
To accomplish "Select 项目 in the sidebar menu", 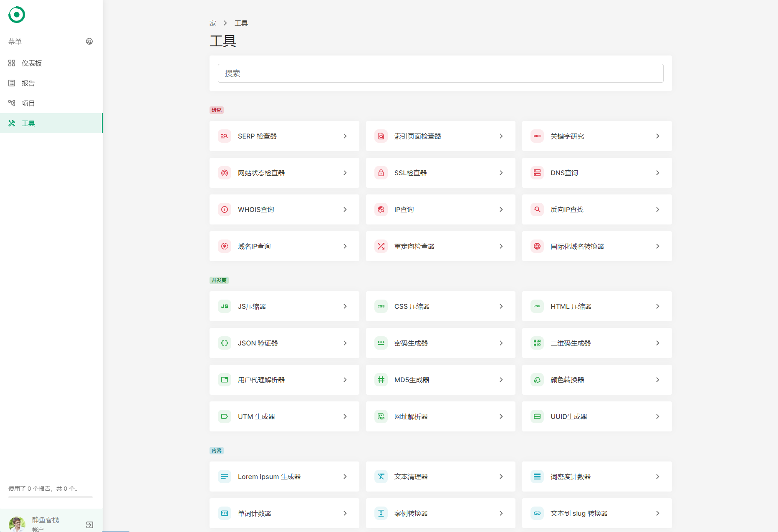I will 28,103.
